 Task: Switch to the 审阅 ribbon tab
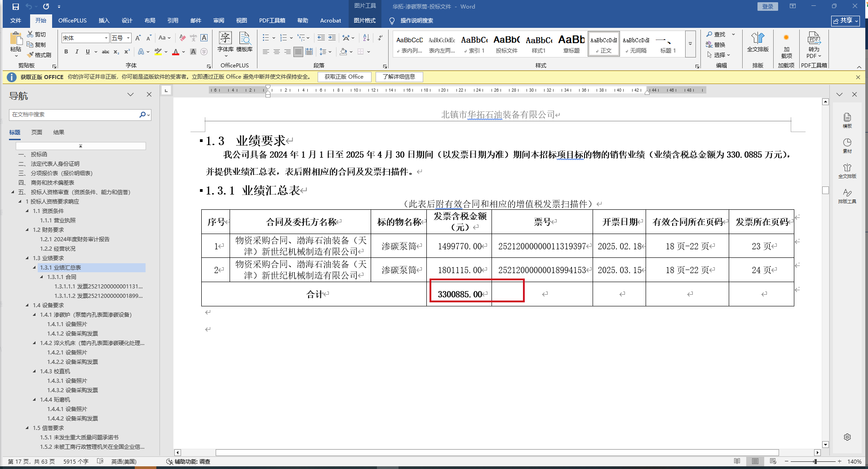tap(219, 21)
